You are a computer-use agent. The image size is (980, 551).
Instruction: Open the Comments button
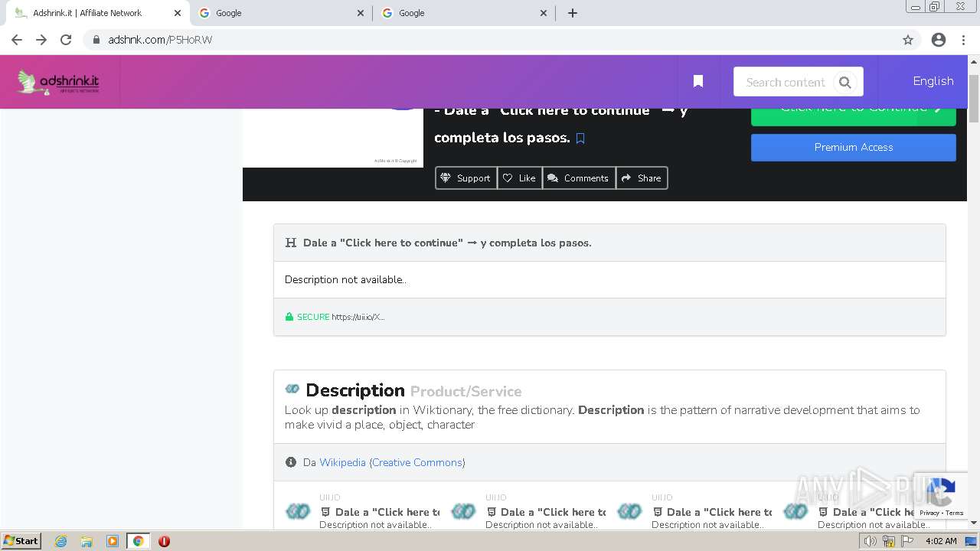pos(579,178)
